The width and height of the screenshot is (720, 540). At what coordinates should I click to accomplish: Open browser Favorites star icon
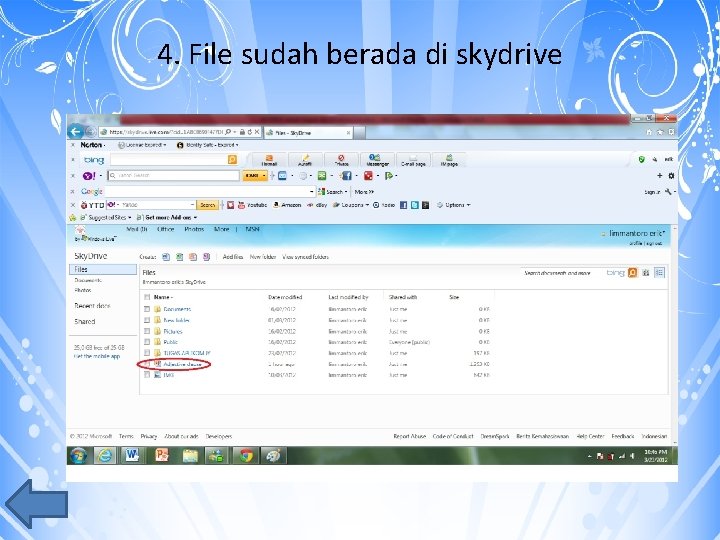660,132
